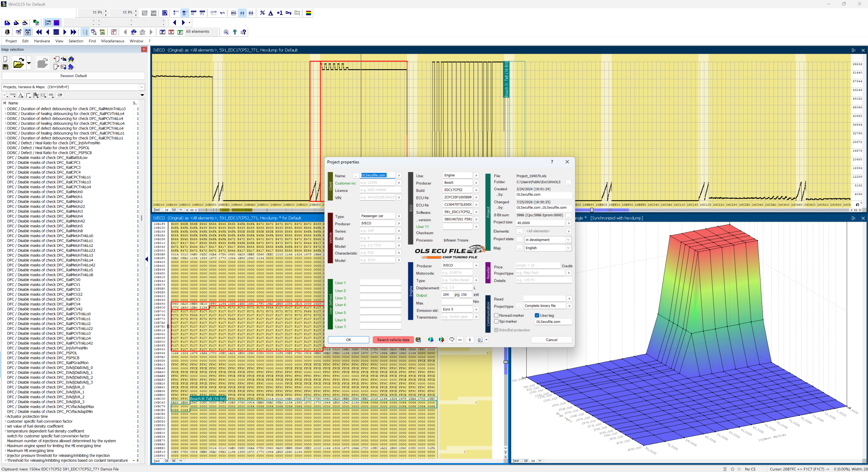This screenshot has height=472, width=868.
Task: Open the Project state dropdown
Action: click(568, 240)
